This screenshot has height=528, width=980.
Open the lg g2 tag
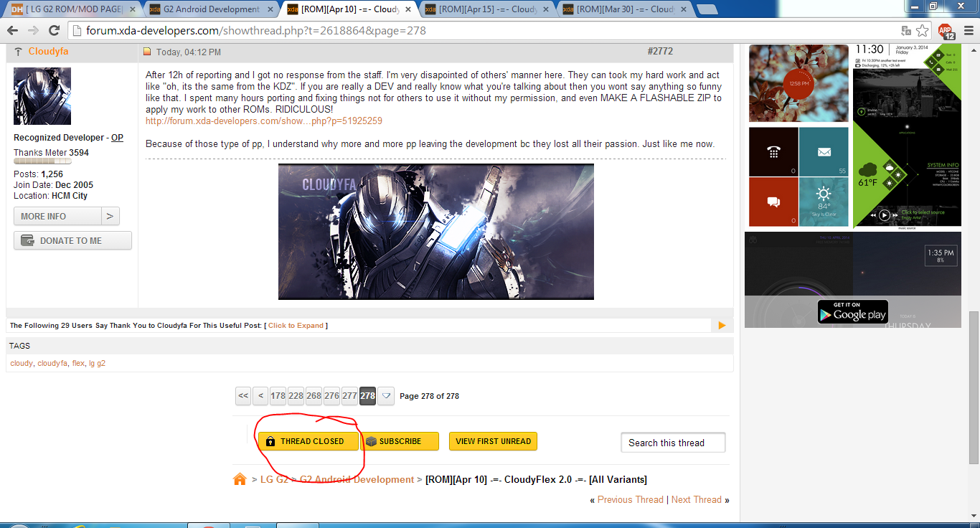coord(97,363)
